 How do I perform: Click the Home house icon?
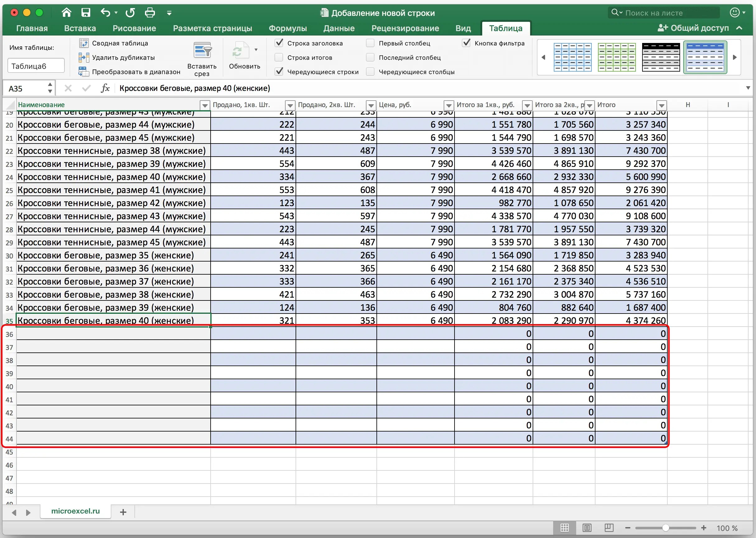[x=67, y=12]
